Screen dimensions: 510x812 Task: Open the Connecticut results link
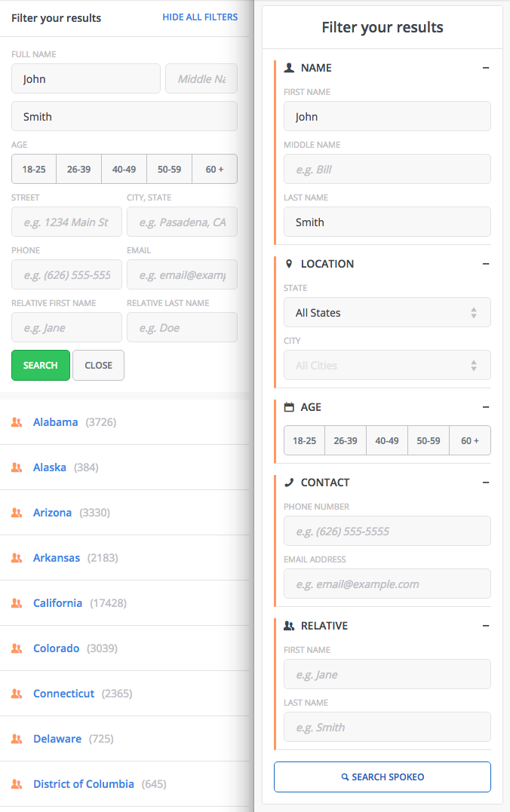63,694
